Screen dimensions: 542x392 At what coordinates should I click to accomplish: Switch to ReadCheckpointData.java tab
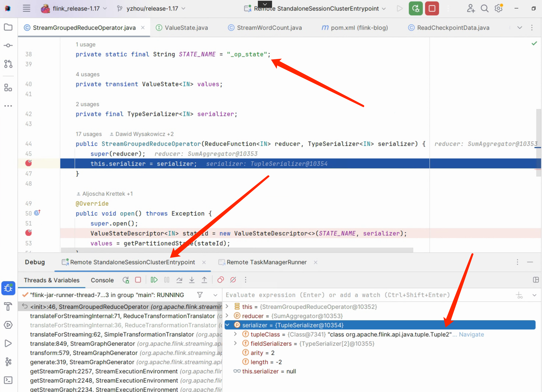[449, 28]
